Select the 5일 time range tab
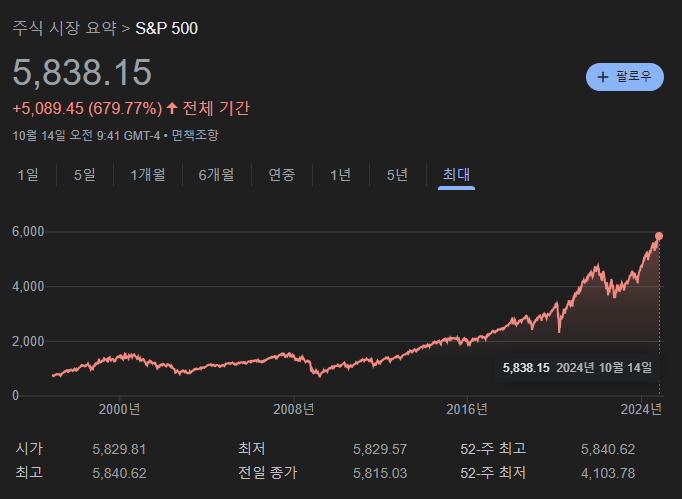 (x=84, y=175)
